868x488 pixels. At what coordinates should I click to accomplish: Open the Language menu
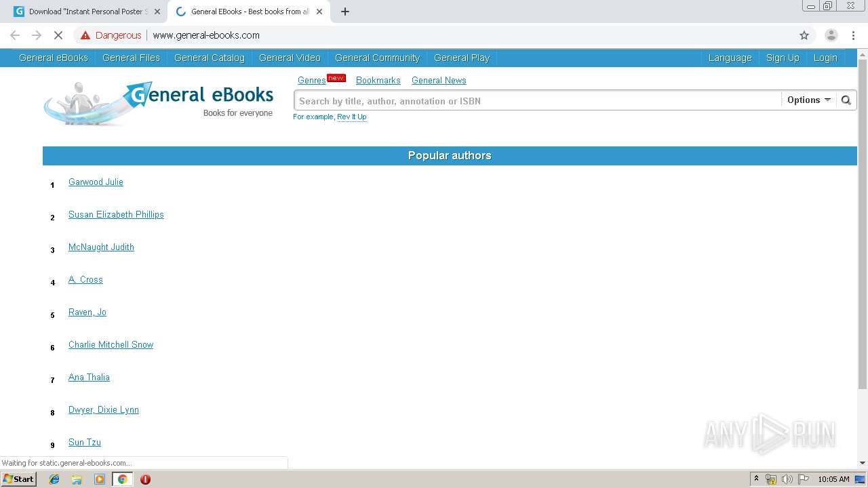pos(730,58)
